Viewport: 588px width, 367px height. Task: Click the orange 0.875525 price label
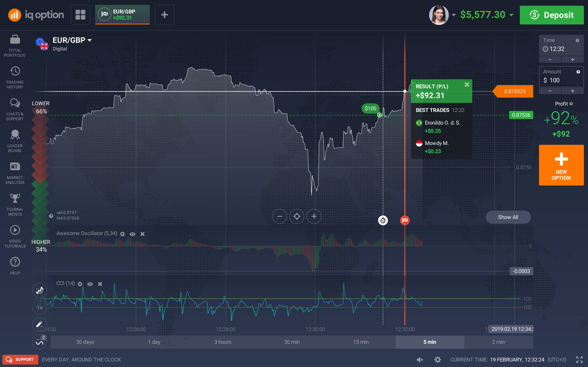(513, 91)
